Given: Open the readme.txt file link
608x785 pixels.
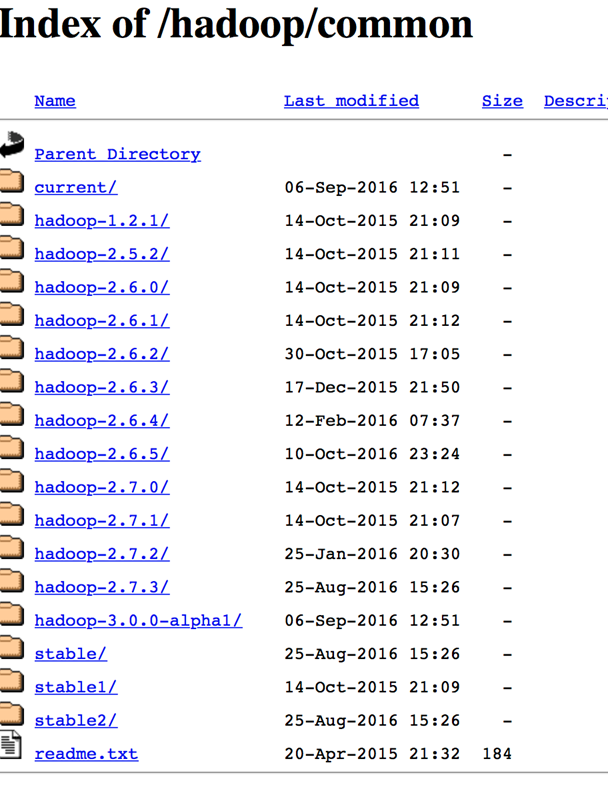Looking at the screenshot, I should [86, 754].
